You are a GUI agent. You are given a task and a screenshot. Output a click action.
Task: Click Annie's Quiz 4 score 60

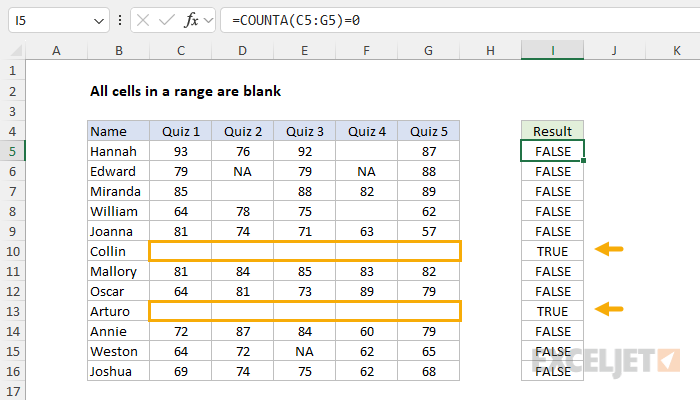click(x=367, y=331)
